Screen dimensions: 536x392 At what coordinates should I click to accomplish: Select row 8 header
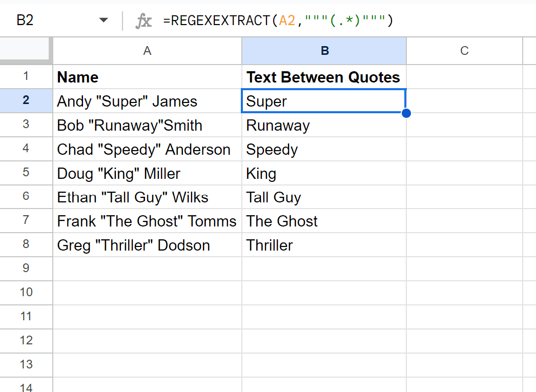tap(26, 245)
